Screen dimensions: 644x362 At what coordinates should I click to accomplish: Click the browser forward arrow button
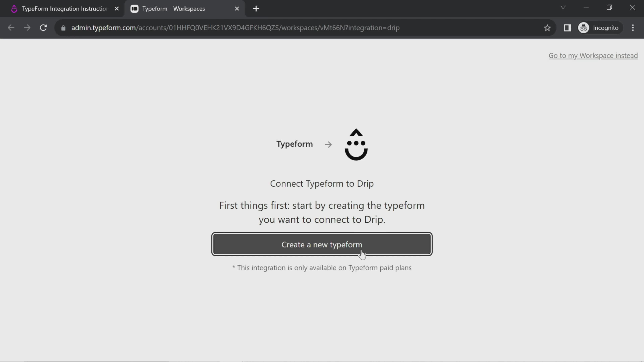pyautogui.click(x=27, y=28)
